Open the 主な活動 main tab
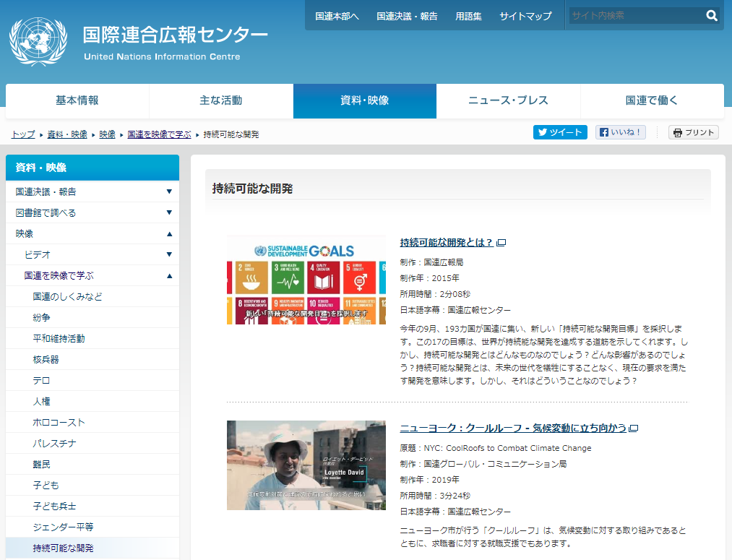 (221, 101)
